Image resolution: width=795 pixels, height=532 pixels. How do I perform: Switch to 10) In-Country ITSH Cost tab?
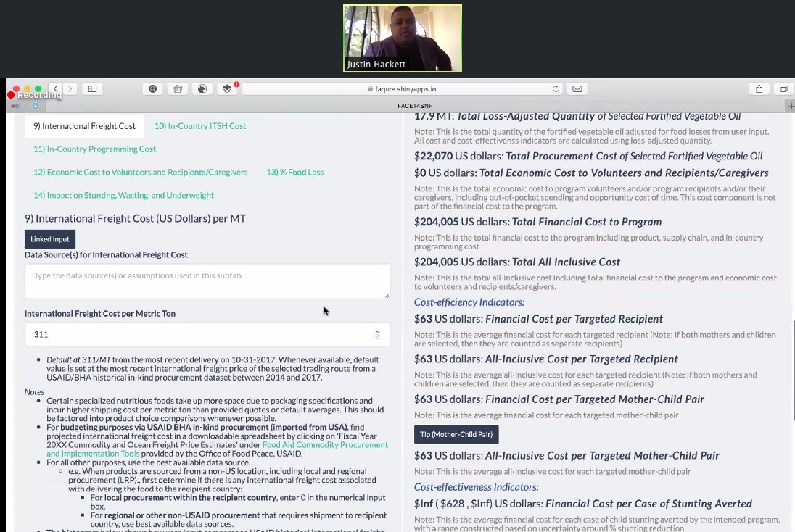tap(200, 126)
